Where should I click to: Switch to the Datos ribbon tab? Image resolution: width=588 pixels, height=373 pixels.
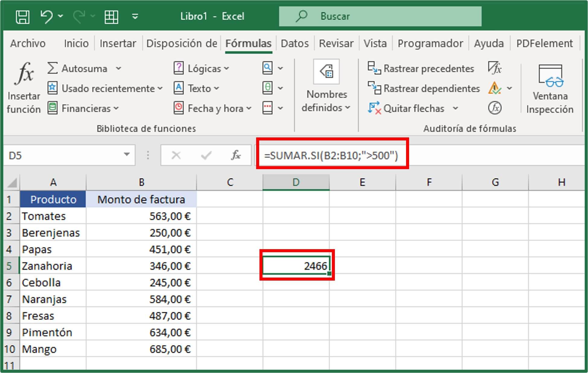click(x=295, y=43)
